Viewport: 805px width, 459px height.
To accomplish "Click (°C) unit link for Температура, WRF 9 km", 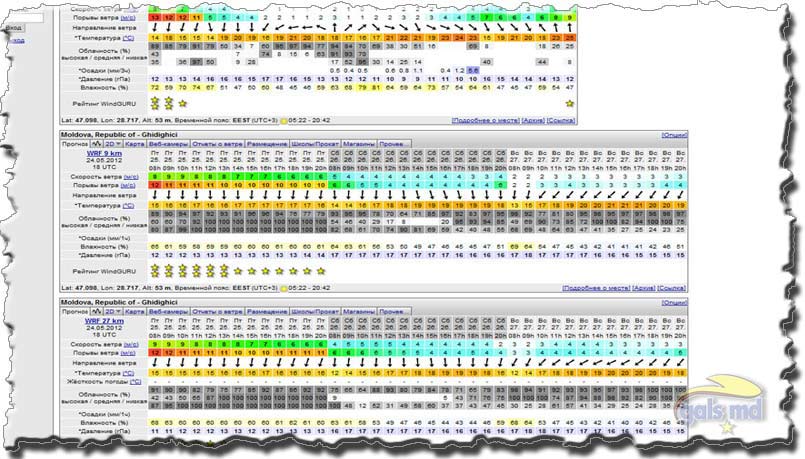I will point(128,206).
